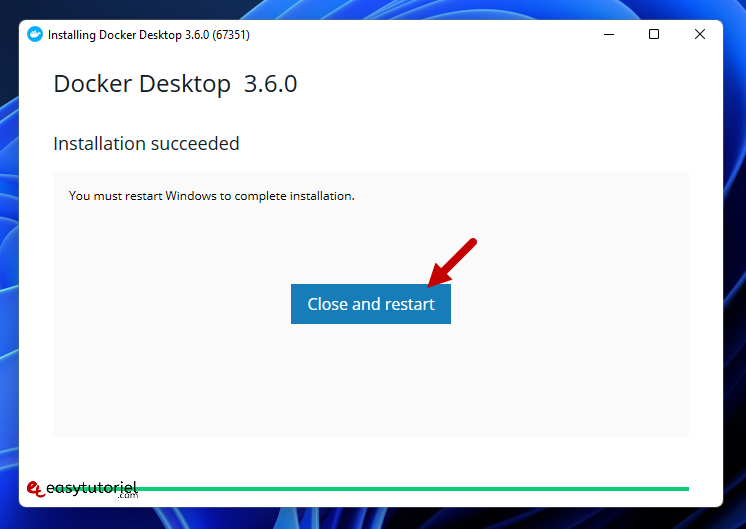Viewport: 746px width, 529px height.
Task: Minimize the Docker installer window
Action: pyautogui.click(x=609, y=34)
